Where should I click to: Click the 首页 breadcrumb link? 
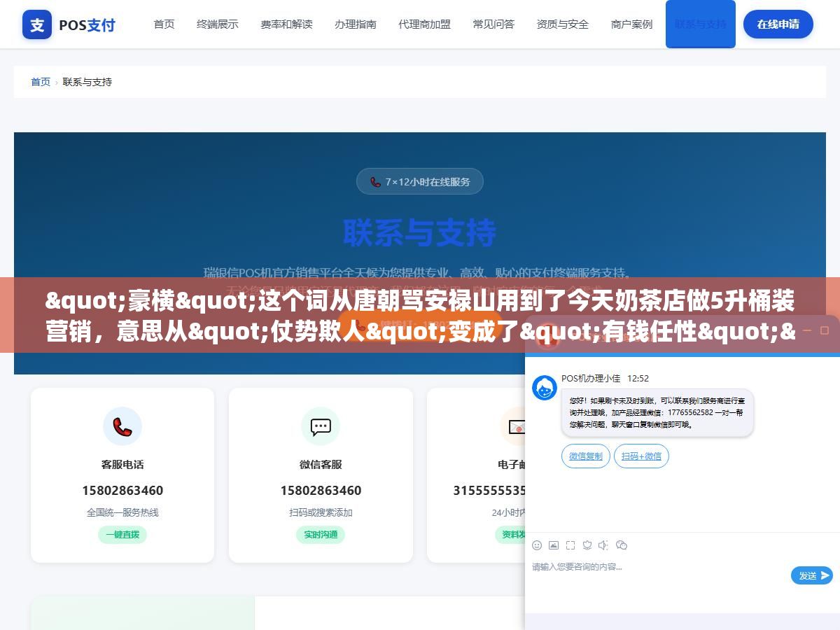(x=41, y=82)
